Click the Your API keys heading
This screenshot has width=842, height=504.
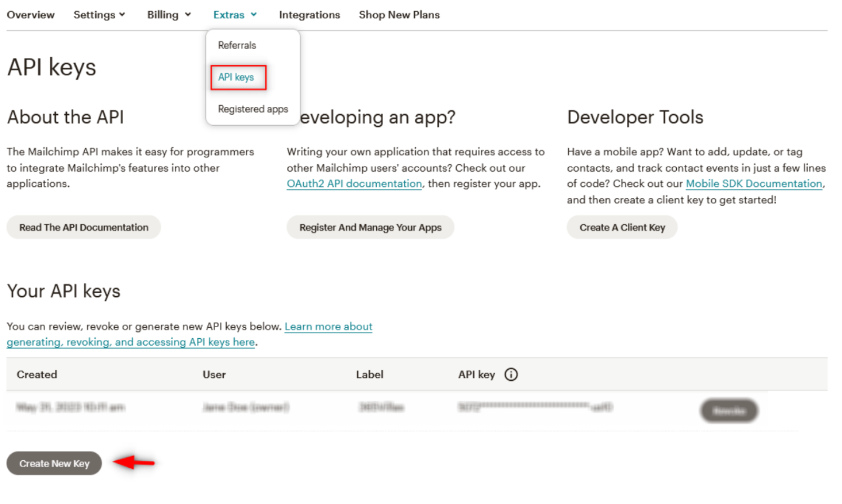pos(64,291)
